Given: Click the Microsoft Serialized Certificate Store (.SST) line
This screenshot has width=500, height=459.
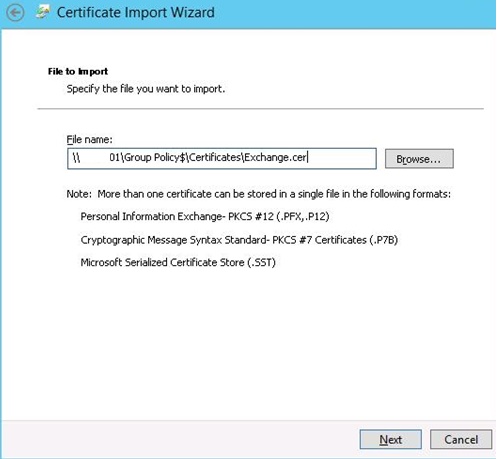Looking at the screenshot, I should click(x=178, y=263).
